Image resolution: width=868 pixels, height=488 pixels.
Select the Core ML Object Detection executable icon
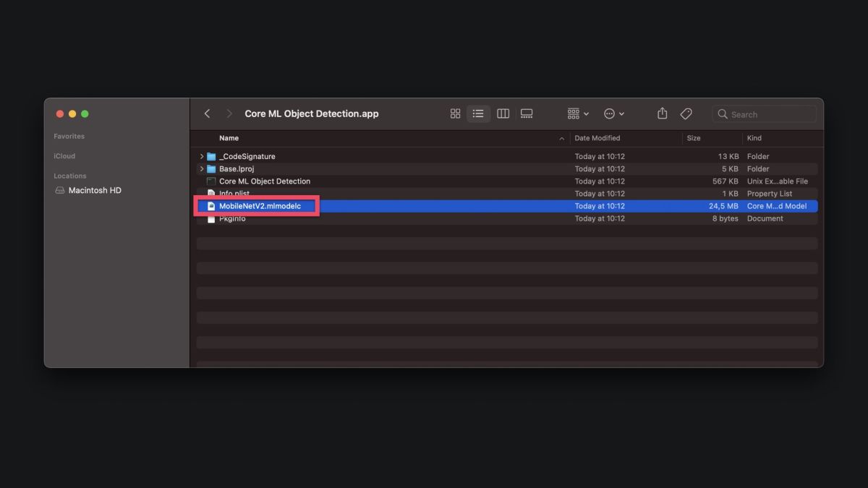pyautogui.click(x=211, y=181)
